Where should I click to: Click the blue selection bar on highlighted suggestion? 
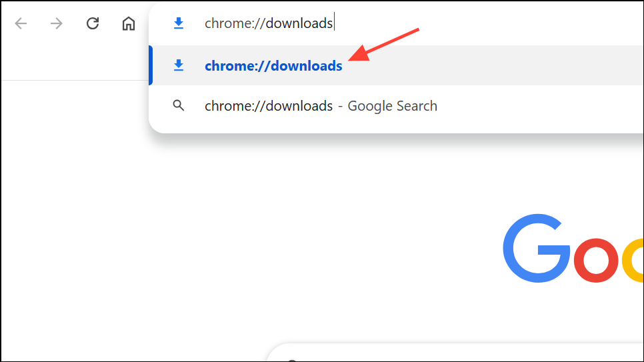coord(151,65)
